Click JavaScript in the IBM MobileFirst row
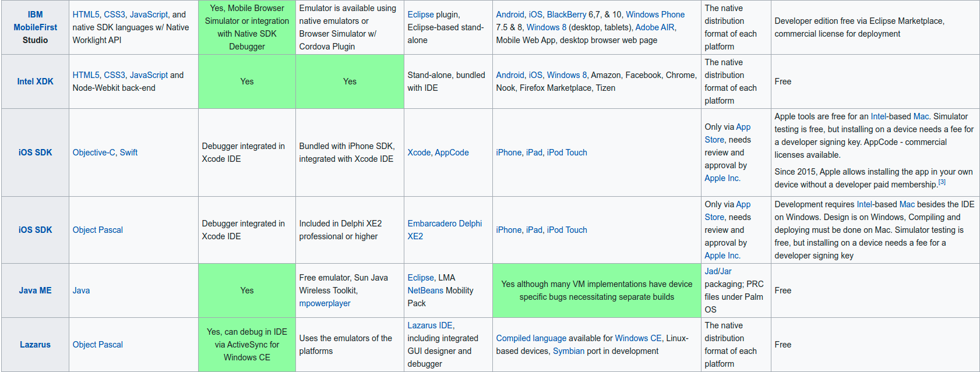 point(149,15)
